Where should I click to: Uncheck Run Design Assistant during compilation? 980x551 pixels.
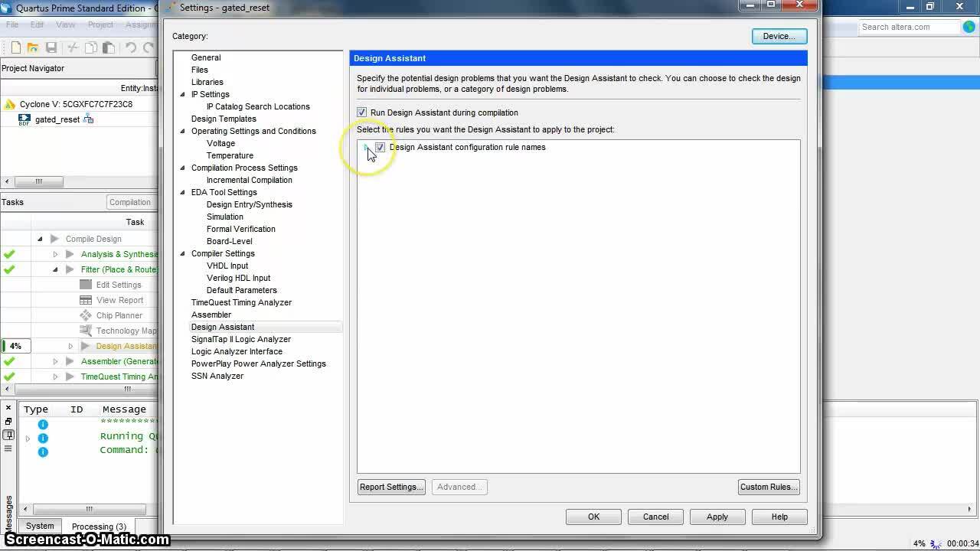[362, 112]
